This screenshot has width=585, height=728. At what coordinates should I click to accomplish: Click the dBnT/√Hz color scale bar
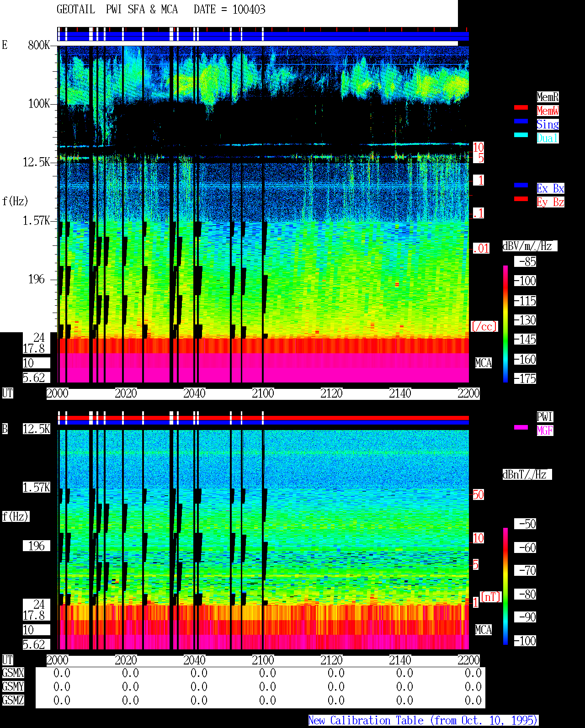point(505,586)
